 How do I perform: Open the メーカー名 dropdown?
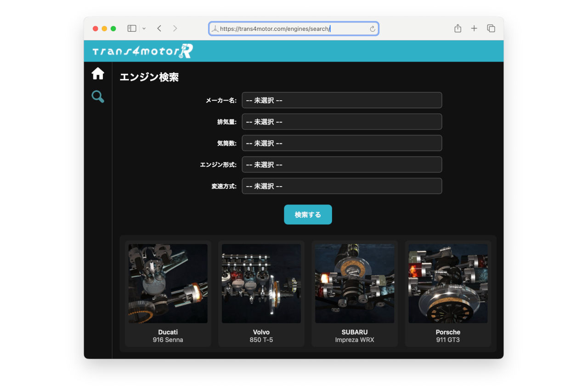click(342, 100)
